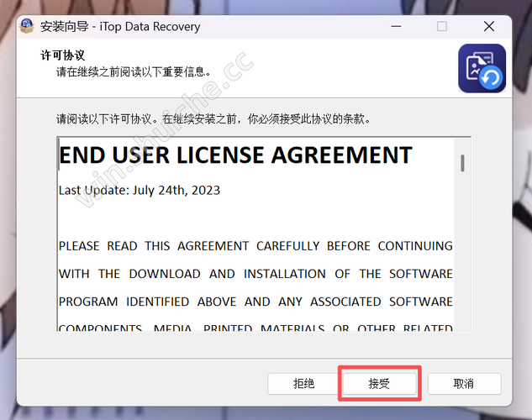Click the cut-off line starting COMPONENTS, MEDIA
This screenshot has width=532, height=420.
[255, 328]
